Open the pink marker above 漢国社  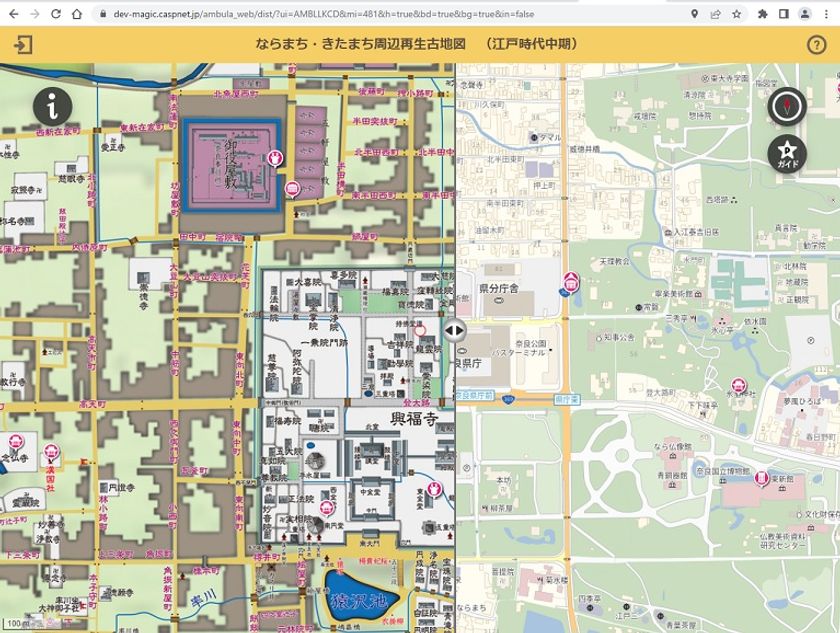[52, 452]
